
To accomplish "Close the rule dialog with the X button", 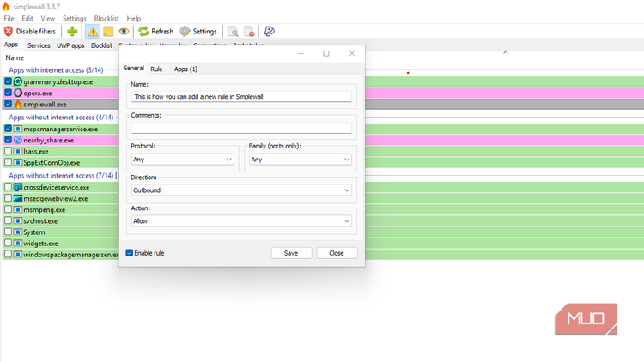I will pyautogui.click(x=352, y=53).
